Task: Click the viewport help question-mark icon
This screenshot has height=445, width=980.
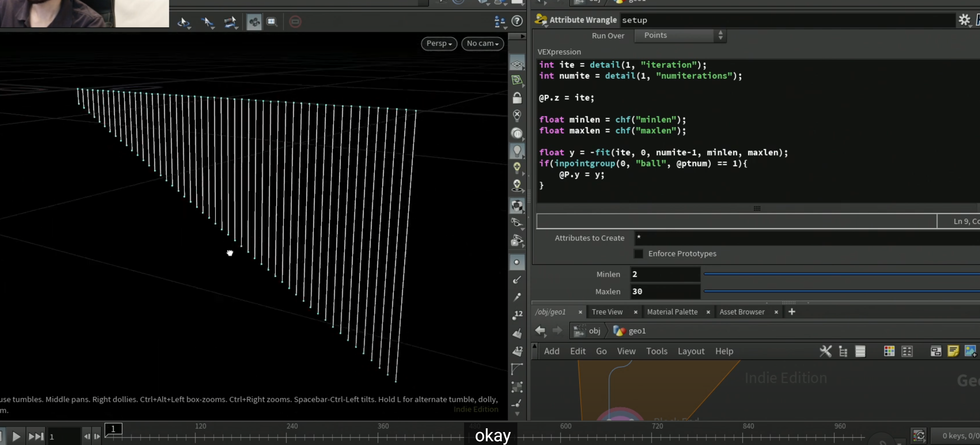Action: click(517, 21)
